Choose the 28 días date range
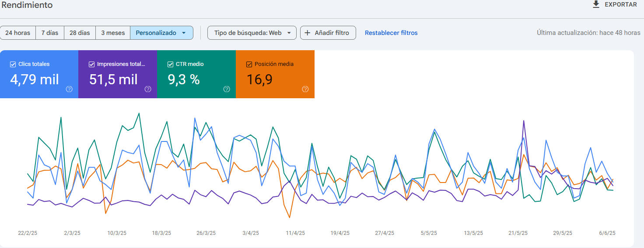This screenshot has width=644, height=248. coord(80,33)
